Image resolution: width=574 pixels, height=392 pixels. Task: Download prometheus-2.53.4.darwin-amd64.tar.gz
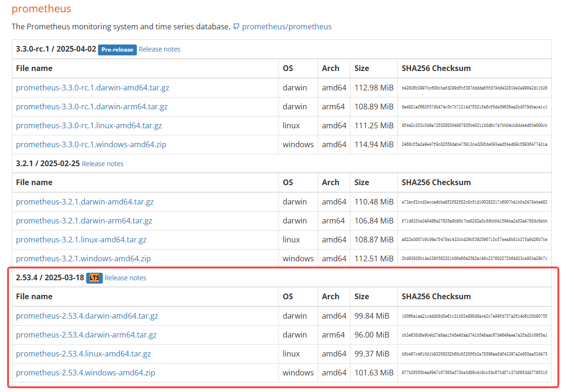click(x=87, y=316)
